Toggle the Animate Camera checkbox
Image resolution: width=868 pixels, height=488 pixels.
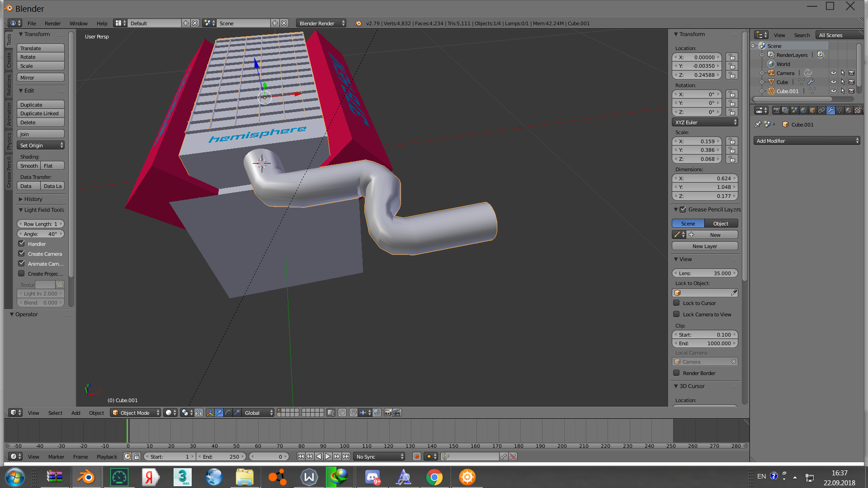(x=21, y=263)
